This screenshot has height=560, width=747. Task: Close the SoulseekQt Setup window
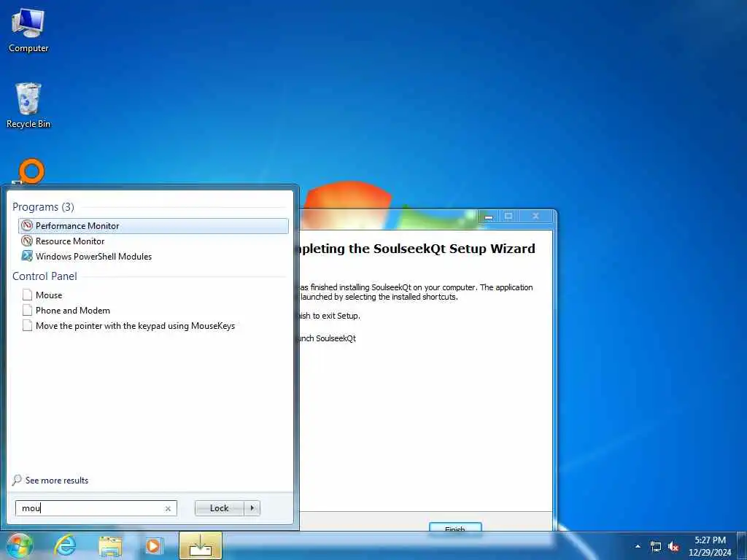(x=535, y=217)
